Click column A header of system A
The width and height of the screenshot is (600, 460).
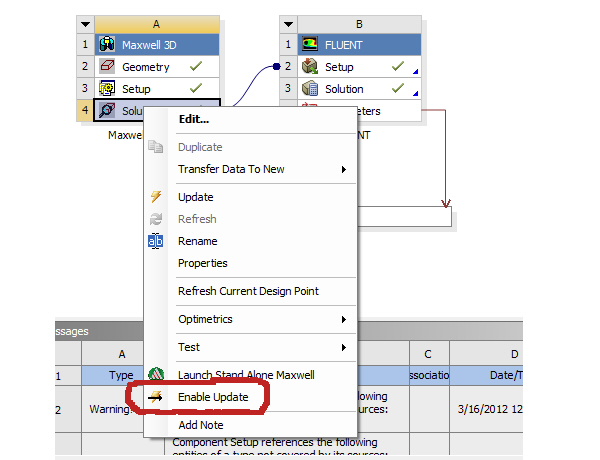tap(157, 24)
